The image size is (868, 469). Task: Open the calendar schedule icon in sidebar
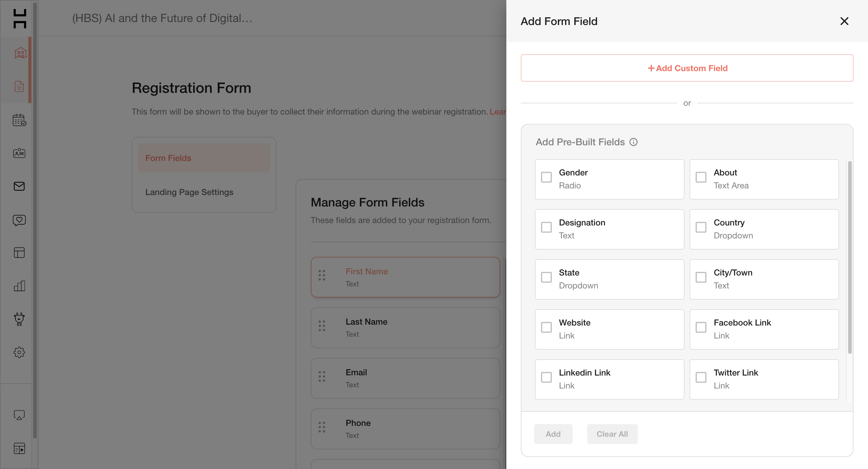tap(19, 120)
